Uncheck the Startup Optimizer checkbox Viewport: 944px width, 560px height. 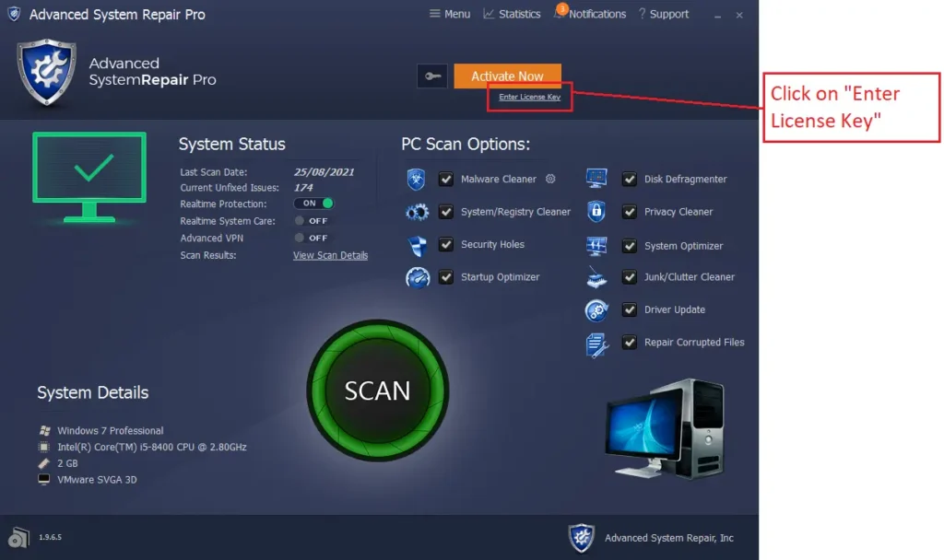(x=446, y=277)
